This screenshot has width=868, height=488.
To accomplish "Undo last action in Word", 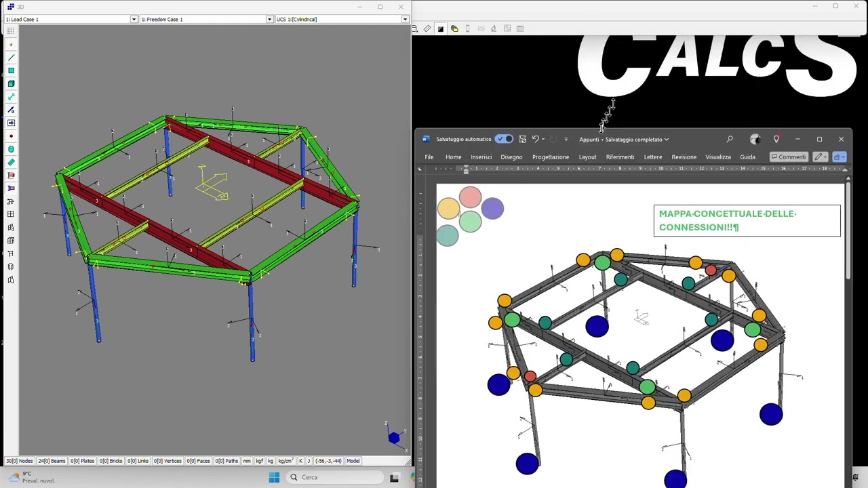I will 535,139.
